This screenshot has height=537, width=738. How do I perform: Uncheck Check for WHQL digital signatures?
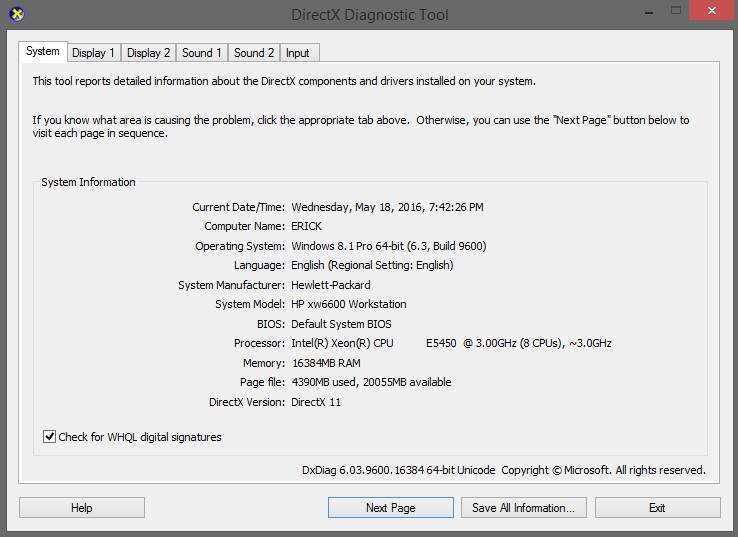[x=50, y=437]
